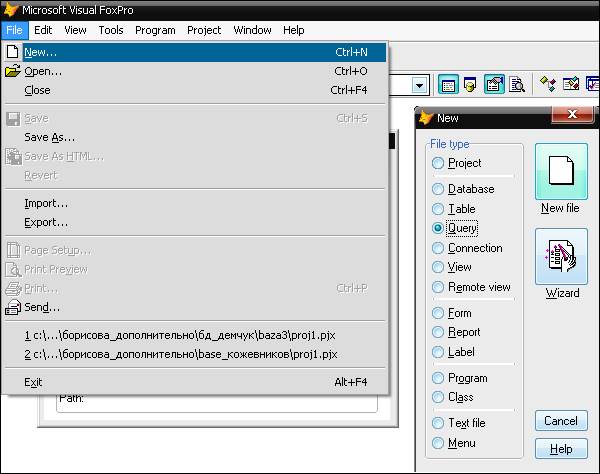
Task: Choose Save As... from the File menu
Action: point(196,137)
